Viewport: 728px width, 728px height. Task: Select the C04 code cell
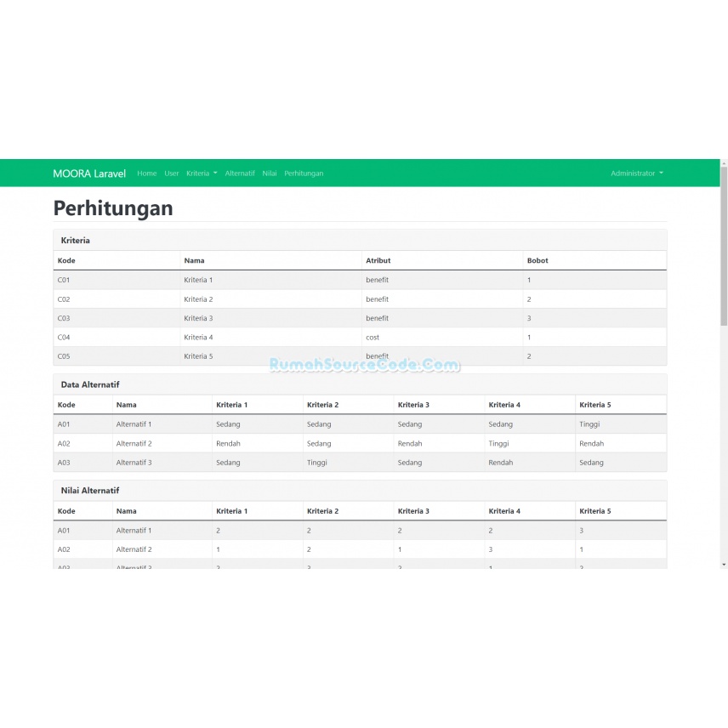[x=64, y=338]
